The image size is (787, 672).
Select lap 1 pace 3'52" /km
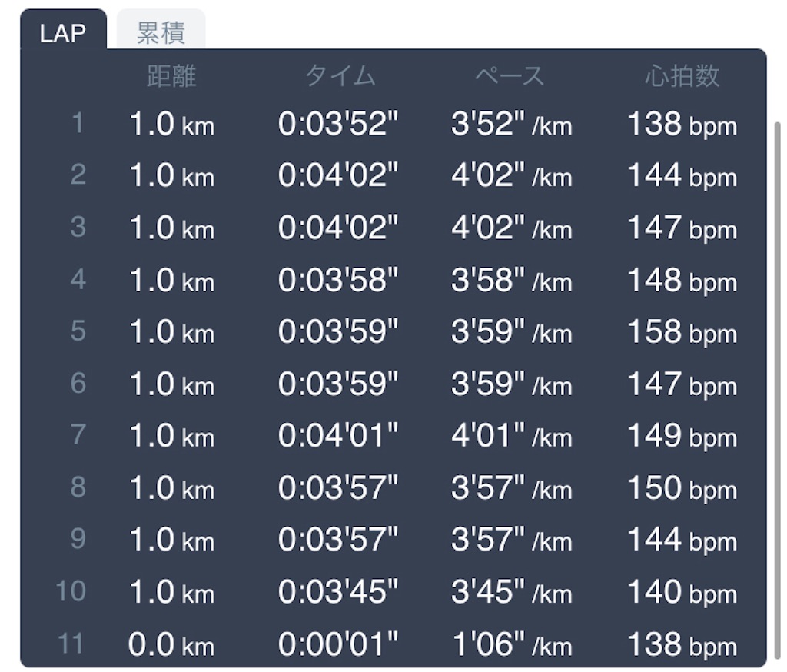(511, 124)
